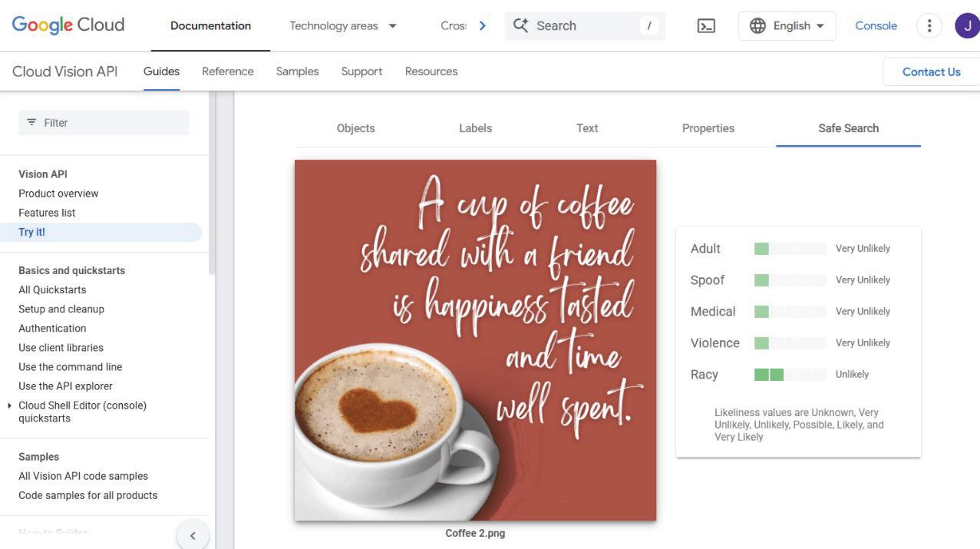This screenshot has height=549, width=980.
Task: Click the filter lines icon
Action: tap(31, 122)
